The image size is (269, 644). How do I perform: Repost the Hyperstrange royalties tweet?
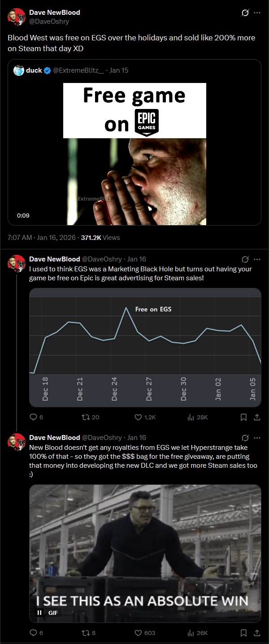pyautogui.click(x=84, y=633)
